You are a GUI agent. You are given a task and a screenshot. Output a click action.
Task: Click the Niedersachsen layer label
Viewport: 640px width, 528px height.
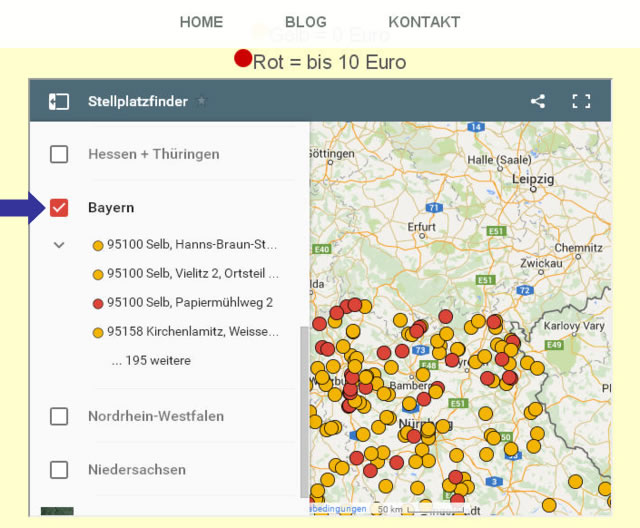(137, 470)
